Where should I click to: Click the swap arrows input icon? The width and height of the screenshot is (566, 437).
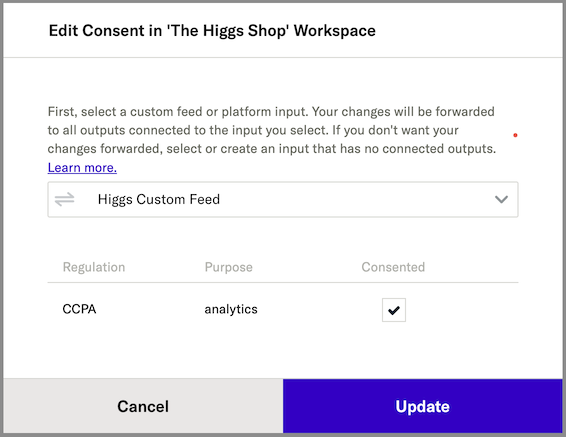(x=65, y=199)
